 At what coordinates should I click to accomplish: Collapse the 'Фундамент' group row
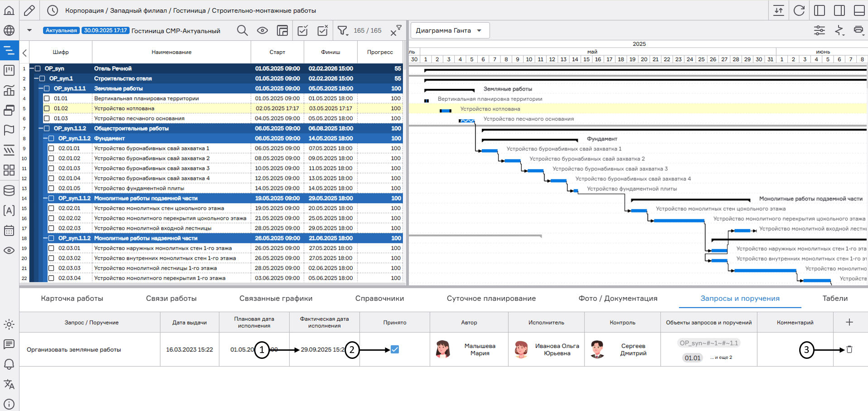(46, 138)
